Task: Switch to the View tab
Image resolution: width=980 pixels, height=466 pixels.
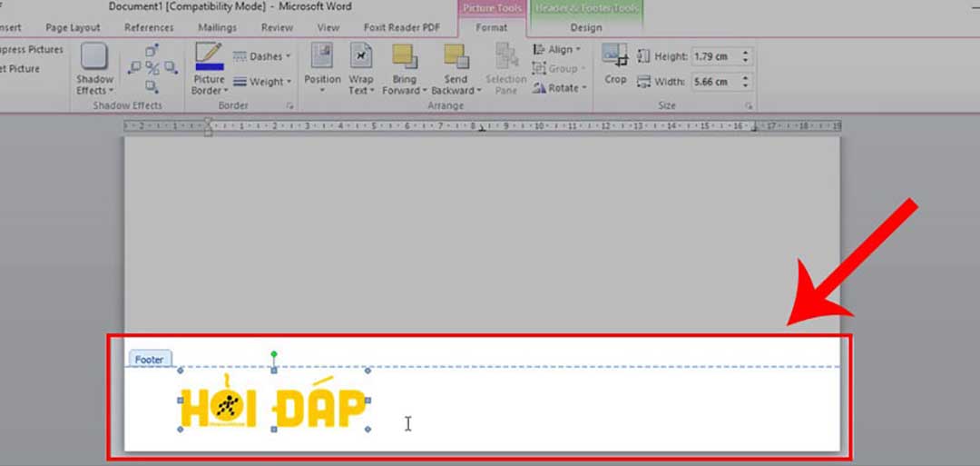Action: 328,27
